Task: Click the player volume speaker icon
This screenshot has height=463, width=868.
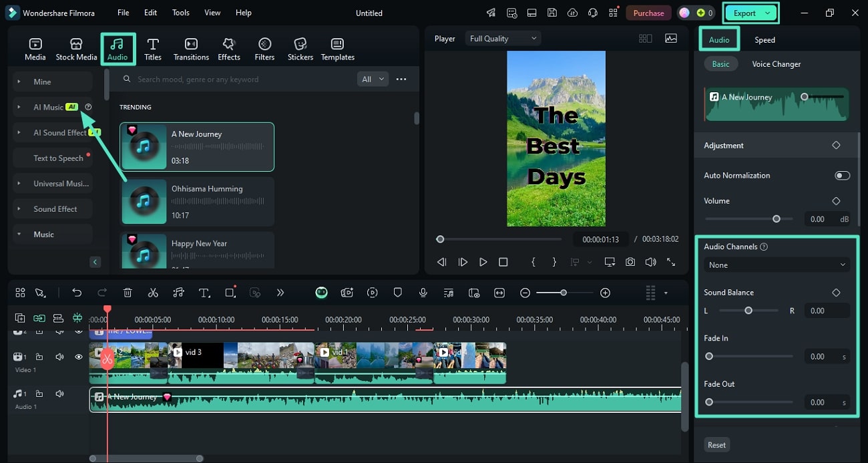Action: tap(650, 263)
